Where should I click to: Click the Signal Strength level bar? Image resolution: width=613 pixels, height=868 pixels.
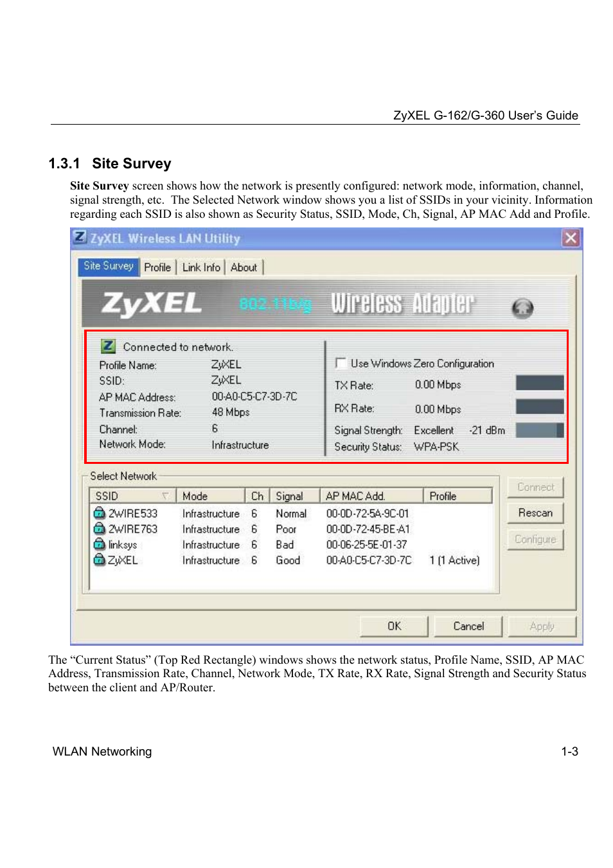pyautogui.click(x=540, y=430)
